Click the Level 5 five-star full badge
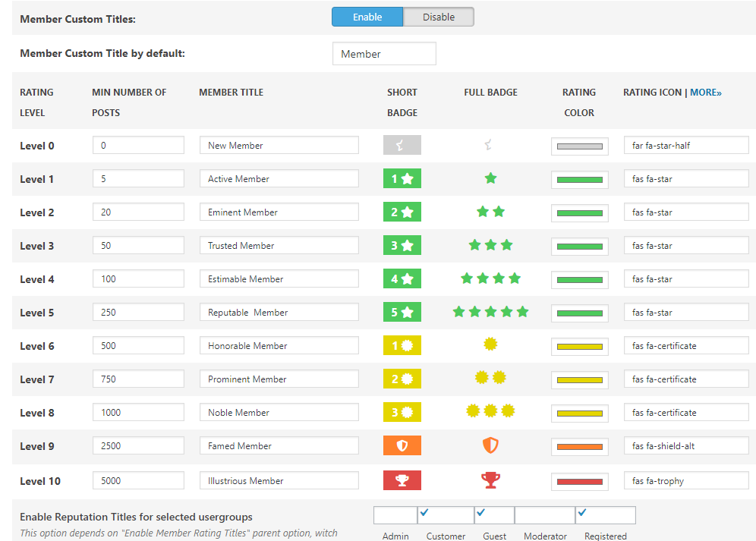Screen dimensions: 756x541 (x=490, y=312)
